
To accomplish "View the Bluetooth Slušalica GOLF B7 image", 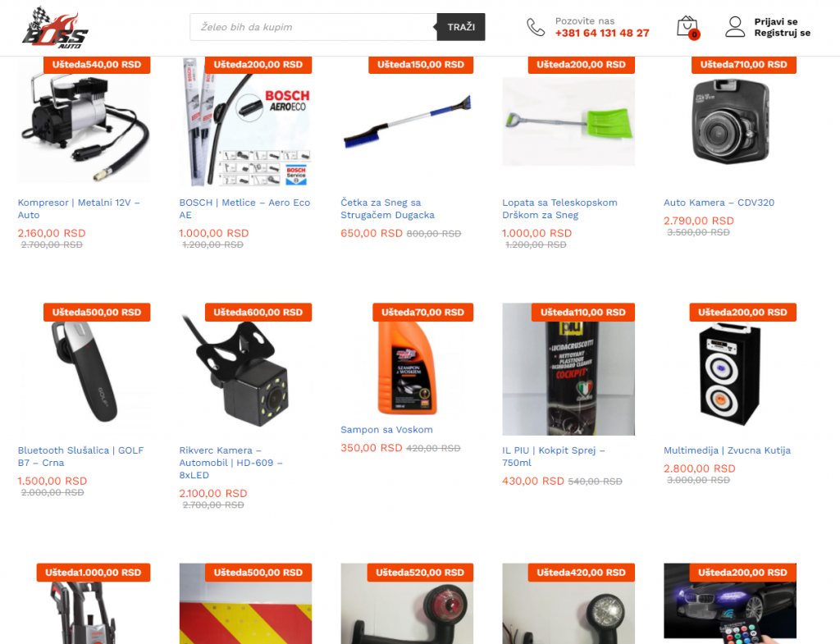I will click(84, 370).
